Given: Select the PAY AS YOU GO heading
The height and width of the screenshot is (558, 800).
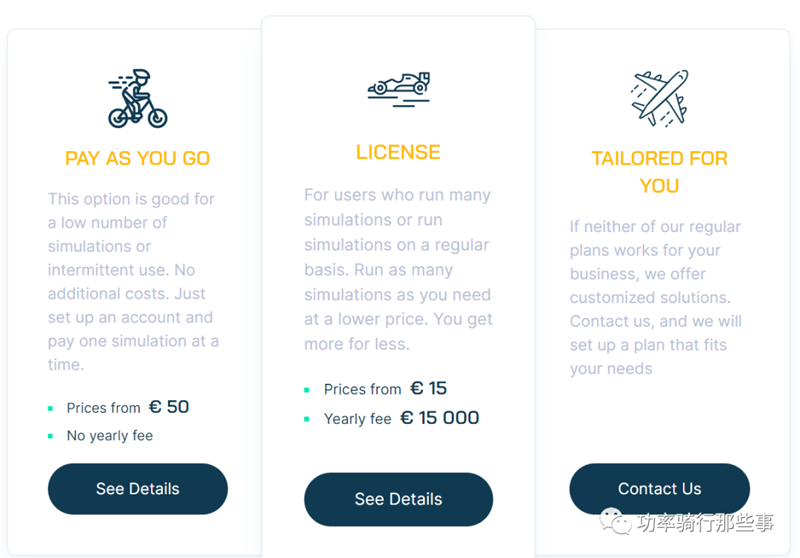Looking at the screenshot, I should 137,158.
